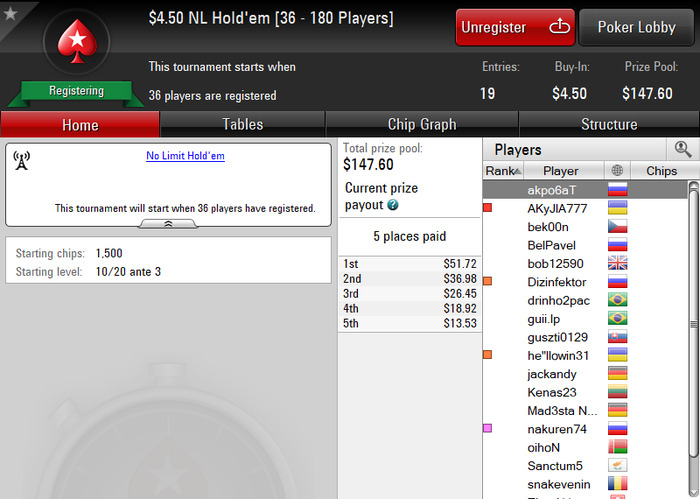Viewport: 700px width, 499px height.
Task: Collapse the tournament info panel chevron
Action: 168,224
